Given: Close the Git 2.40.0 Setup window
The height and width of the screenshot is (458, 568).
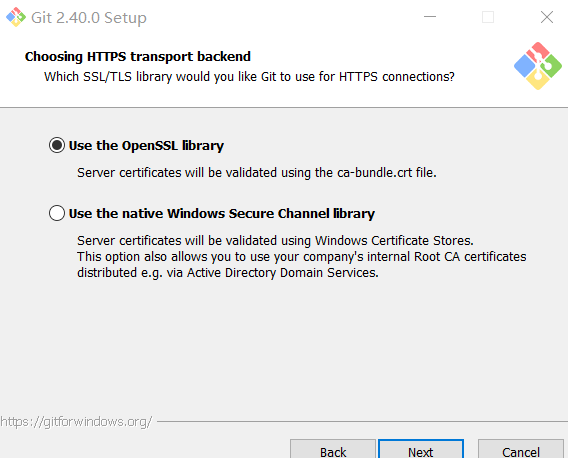Looking at the screenshot, I should (x=547, y=17).
